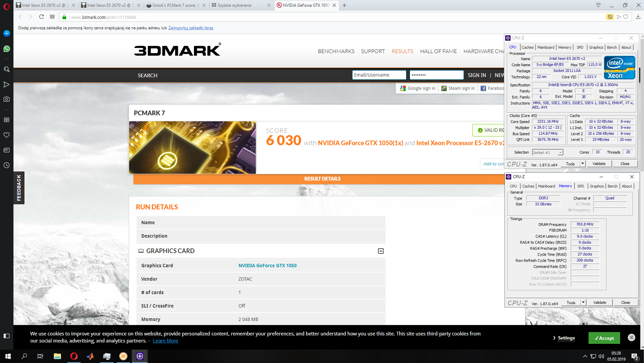Open SUPPORT menu on 3DMark
Viewport: 644px width, 363px height.
click(x=373, y=51)
